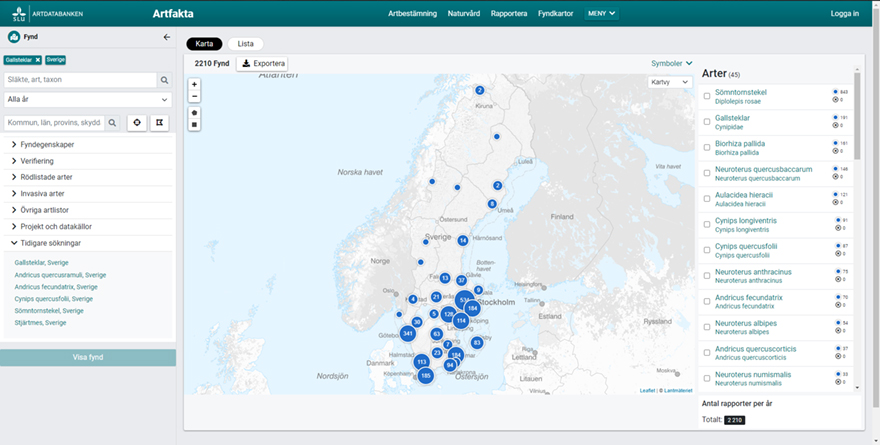Click the Artfakta site title

pos(173,13)
